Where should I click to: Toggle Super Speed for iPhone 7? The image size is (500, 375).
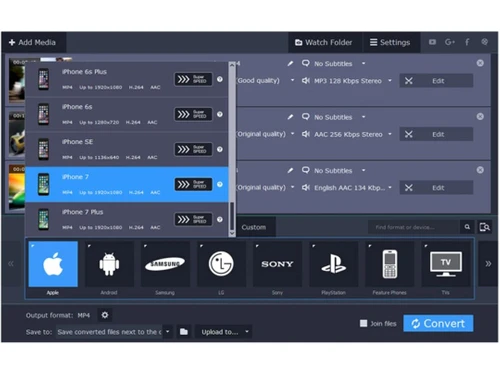coord(193,184)
